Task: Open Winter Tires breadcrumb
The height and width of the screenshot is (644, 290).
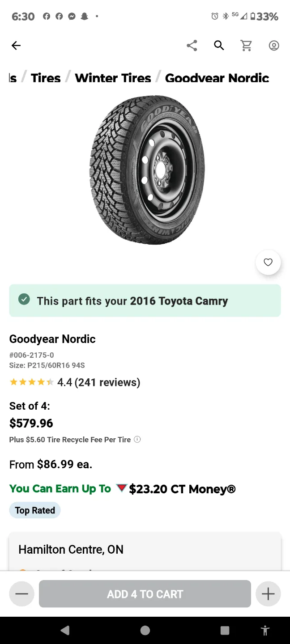Action: pos(113,78)
